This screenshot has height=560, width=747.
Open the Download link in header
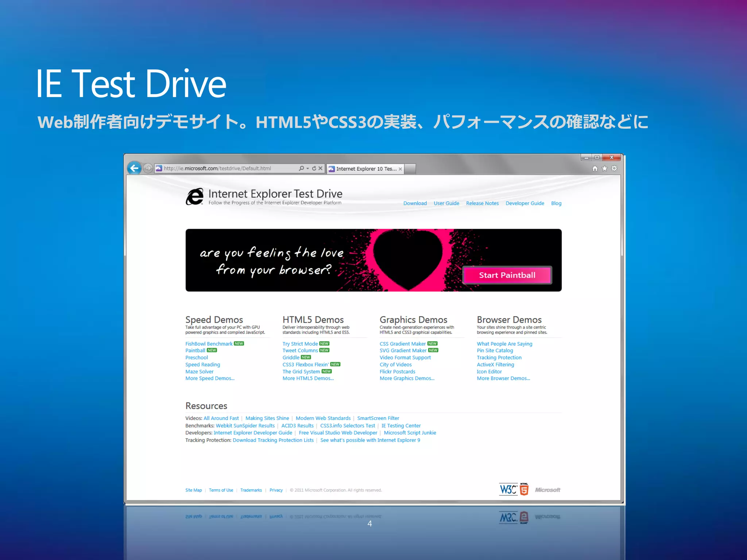pyautogui.click(x=415, y=203)
